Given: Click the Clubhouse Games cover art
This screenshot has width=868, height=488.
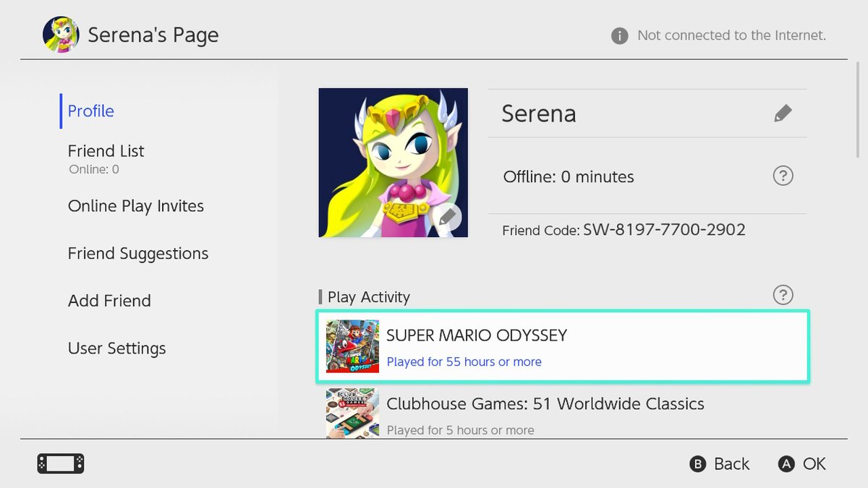Looking at the screenshot, I should 352,414.
